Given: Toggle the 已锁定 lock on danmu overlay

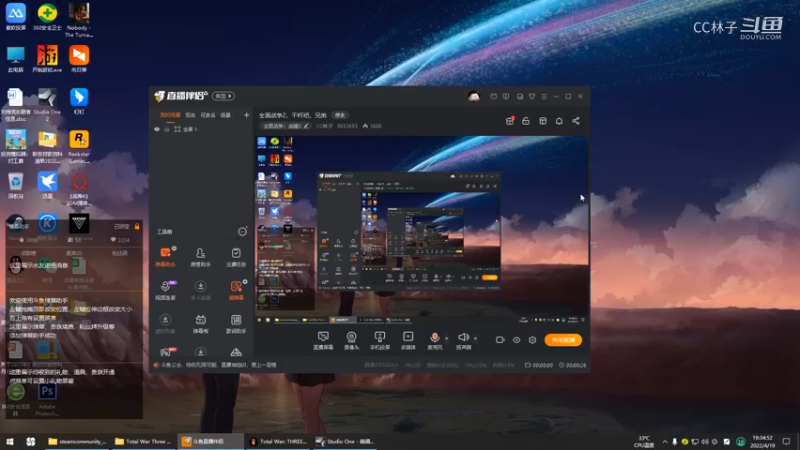Looking at the screenshot, I should 137,226.
